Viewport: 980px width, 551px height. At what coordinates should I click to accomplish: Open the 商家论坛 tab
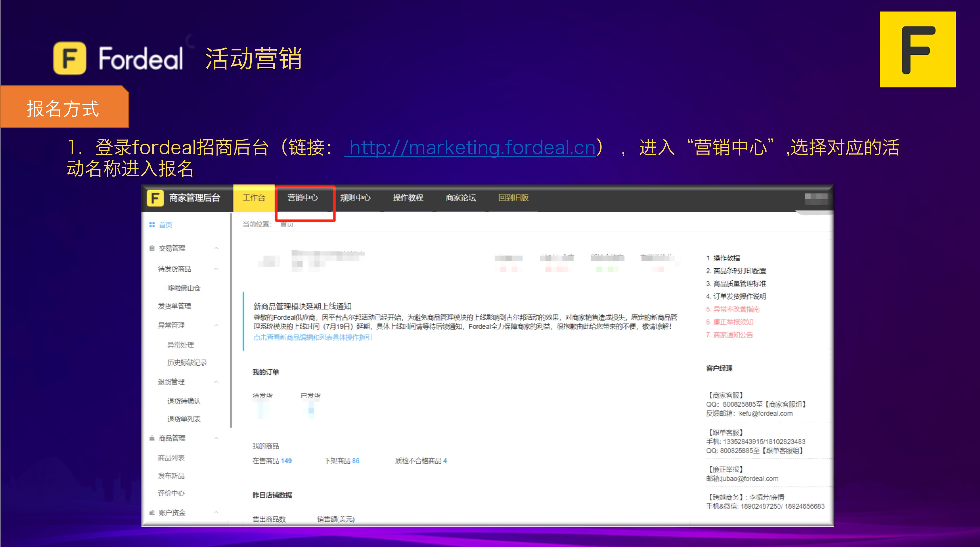tap(461, 198)
